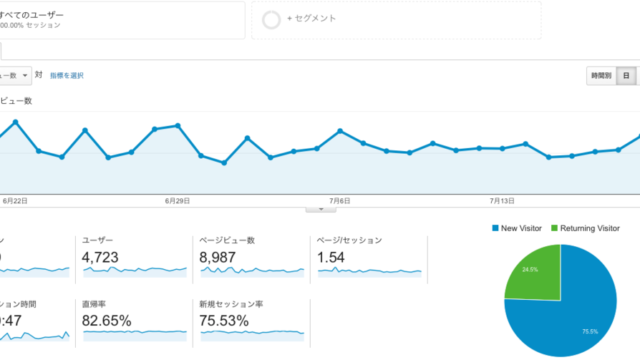Click the 新規セッション率 sparkline chart

coord(252,336)
